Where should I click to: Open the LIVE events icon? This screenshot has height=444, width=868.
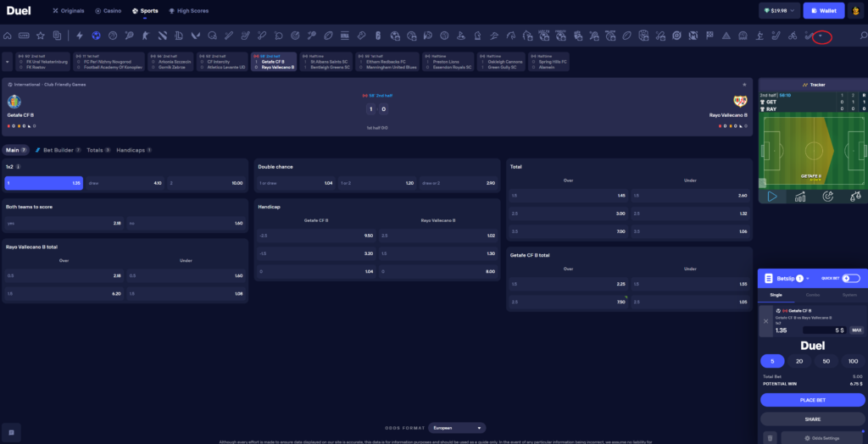click(x=24, y=36)
